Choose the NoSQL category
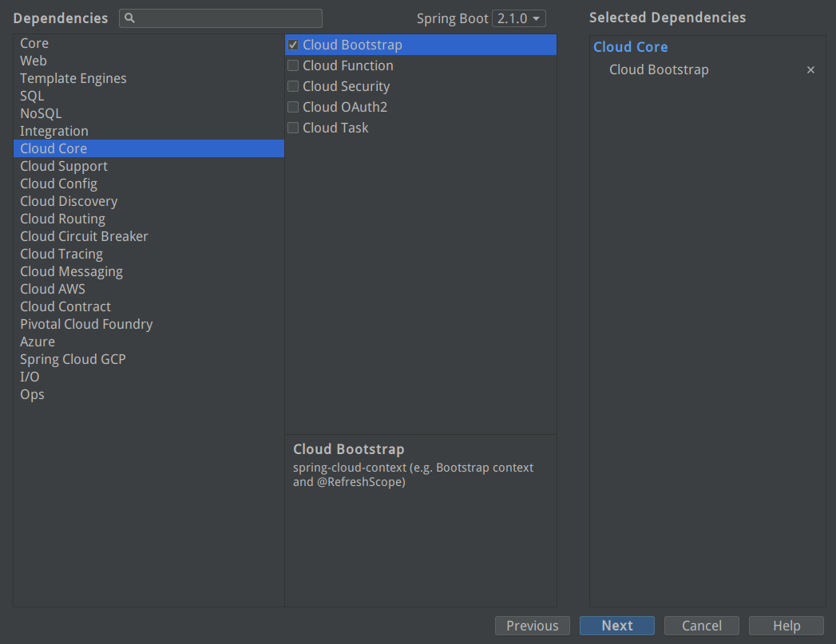836x644 pixels. pyautogui.click(x=149, y=113)
